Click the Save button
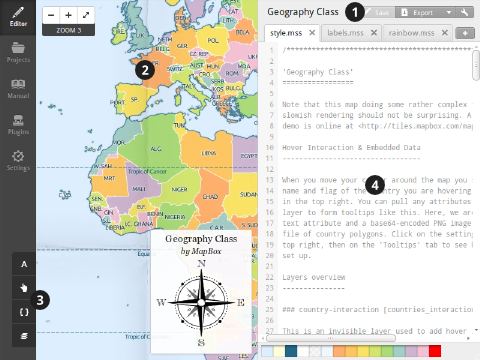The width and height of the screenshot is (480, 360). [x=379, y=13]
